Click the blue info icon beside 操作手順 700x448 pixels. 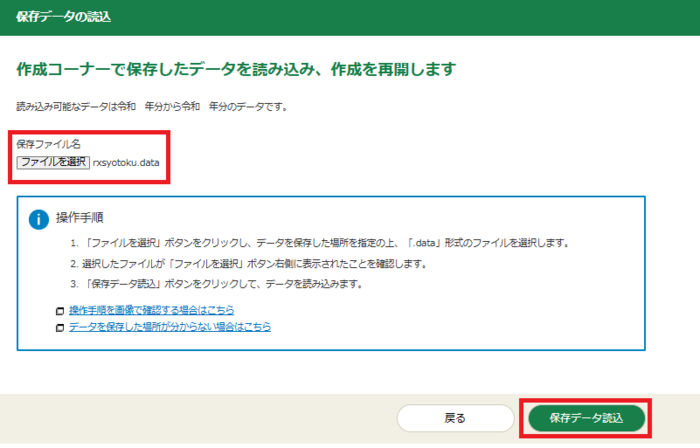[x=39, y=220]
